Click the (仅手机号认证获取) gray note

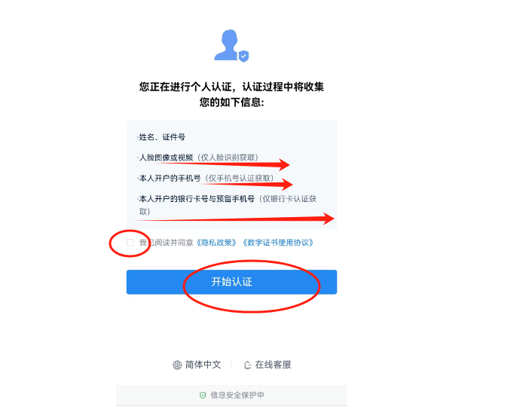click(239, 178)
